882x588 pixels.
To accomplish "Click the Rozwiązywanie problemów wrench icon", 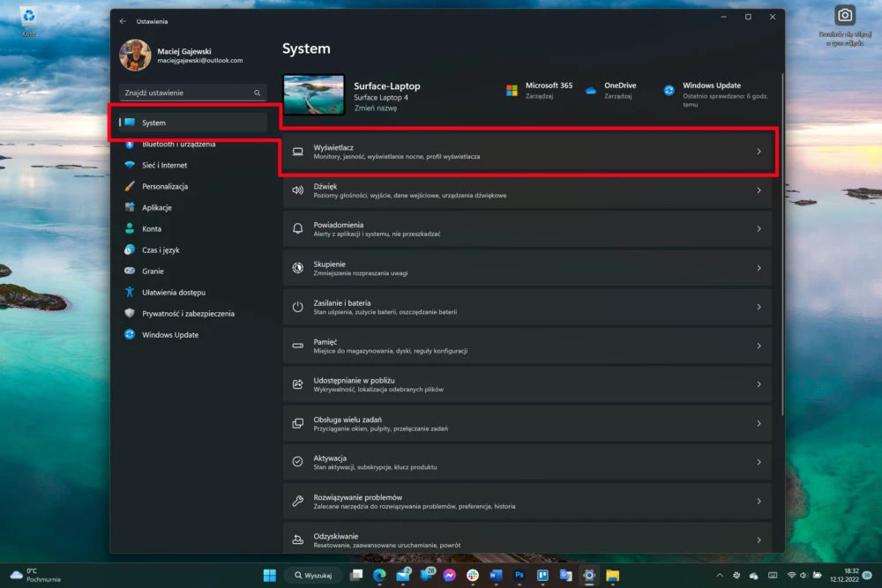I will click(297, 501).
